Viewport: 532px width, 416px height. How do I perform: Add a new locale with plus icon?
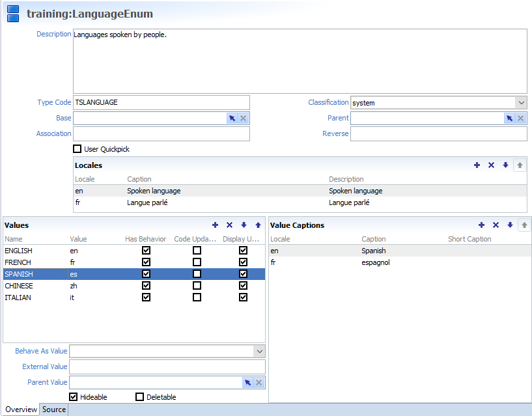click(x=477, y=165)
